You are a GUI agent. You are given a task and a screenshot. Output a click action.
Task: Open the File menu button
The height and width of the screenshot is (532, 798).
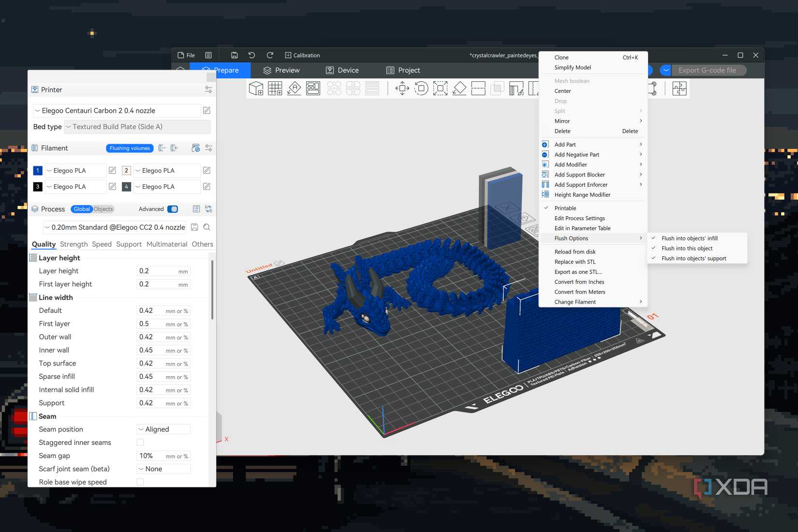186,55
